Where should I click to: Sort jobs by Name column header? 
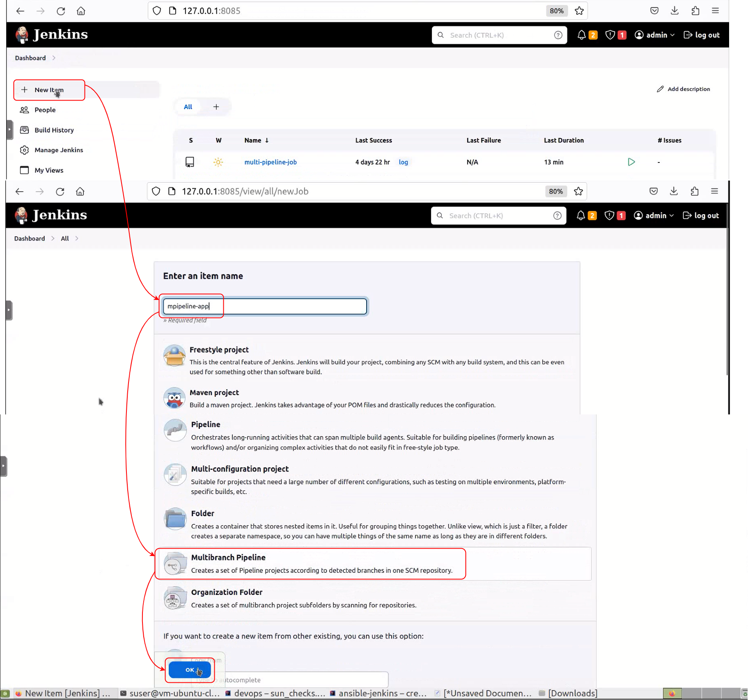[256, 140]
